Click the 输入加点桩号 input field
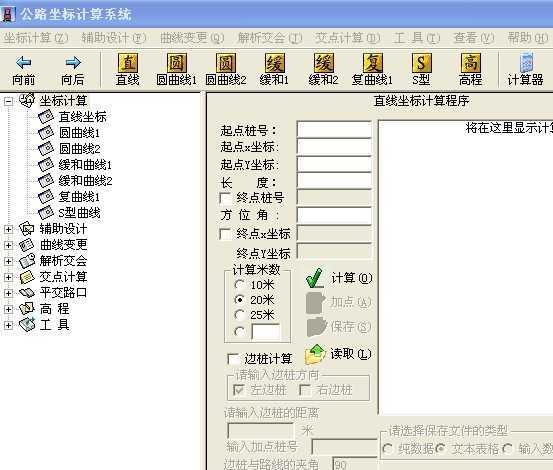The image size is (553, 470). pos(345,447)
